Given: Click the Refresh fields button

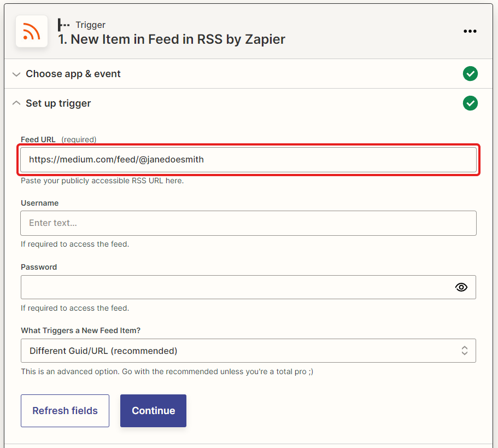Looking at the screenshot, I should click(65, 411).
